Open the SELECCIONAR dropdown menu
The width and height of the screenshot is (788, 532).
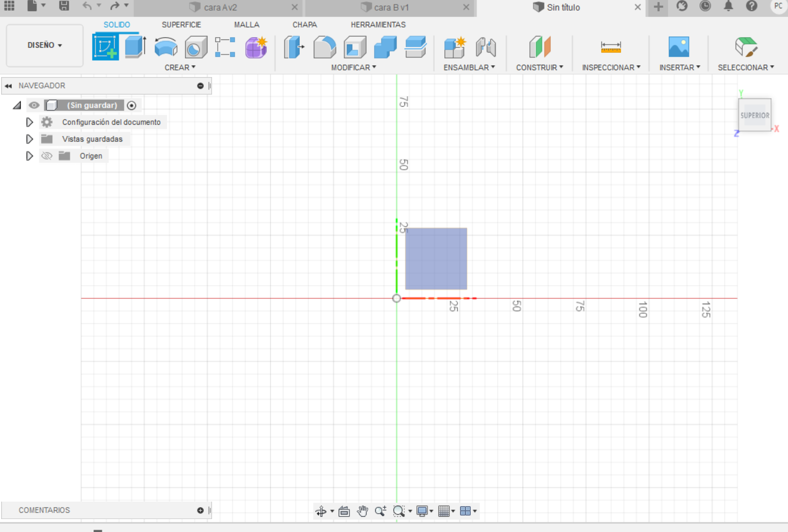746,67
